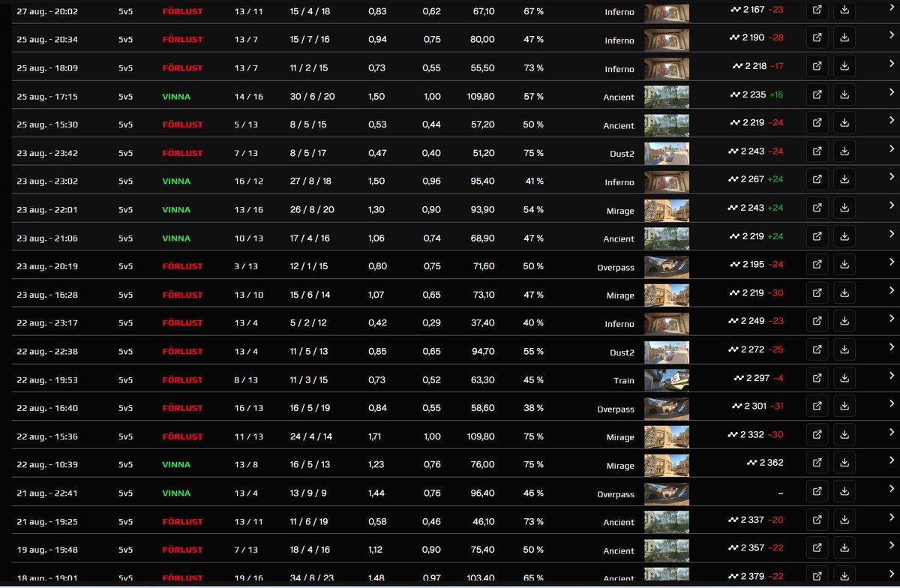Download demo for 25 aug. 17:15 match
The width and height of the screenshot is (900, 588).
pos(844,94)
